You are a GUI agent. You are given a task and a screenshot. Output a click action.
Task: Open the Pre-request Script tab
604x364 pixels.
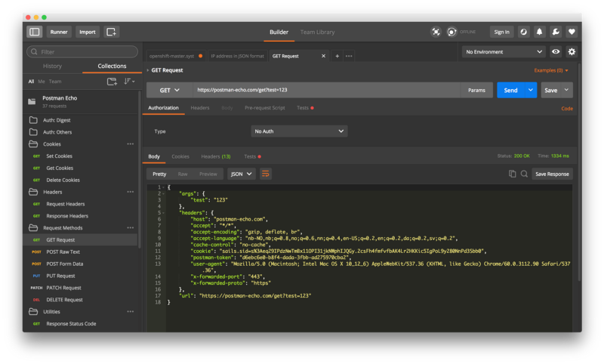(x=265, y=108)
